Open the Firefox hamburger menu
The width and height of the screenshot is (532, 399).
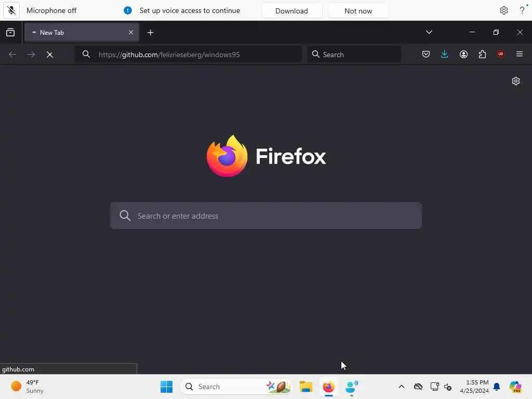[519, 54]
